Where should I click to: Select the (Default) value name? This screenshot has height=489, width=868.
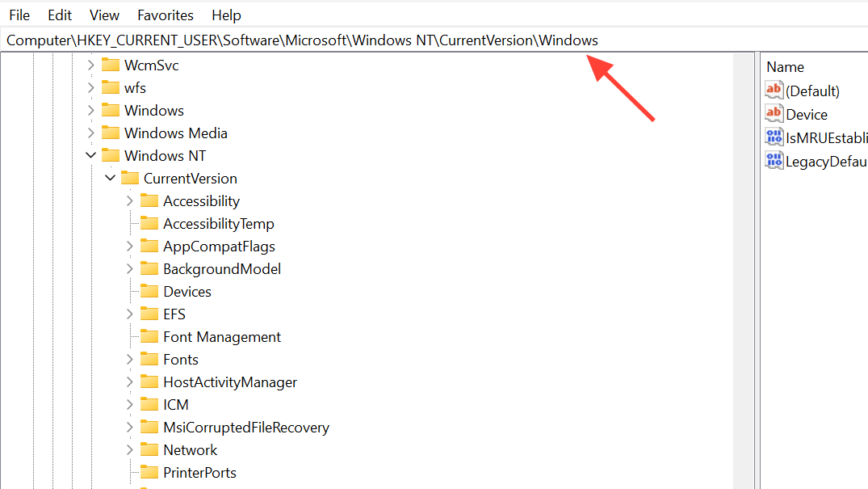coord(812,91)
